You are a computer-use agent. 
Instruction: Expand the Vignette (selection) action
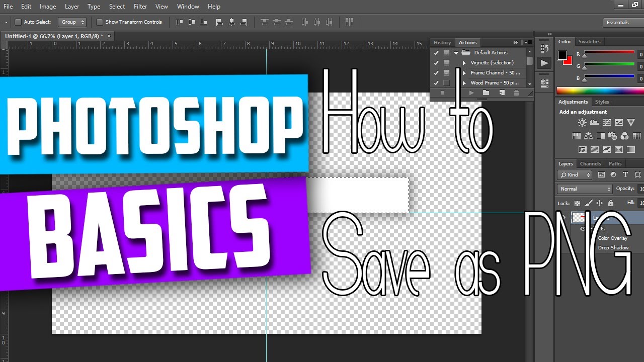click(464, 63)
